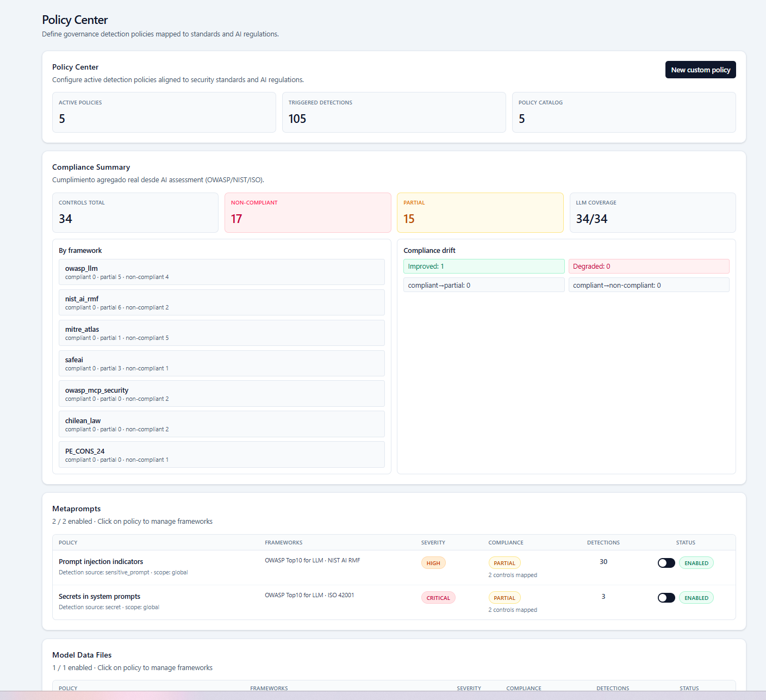The width and height of the screenshot is (766, 700).
Task: Enable the Prompt injection indicators policy toggle
Action: click(x=666, y=562)
